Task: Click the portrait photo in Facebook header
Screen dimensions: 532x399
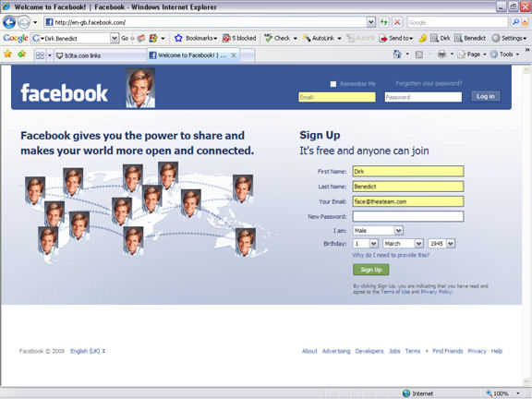Action: point(140,88)
